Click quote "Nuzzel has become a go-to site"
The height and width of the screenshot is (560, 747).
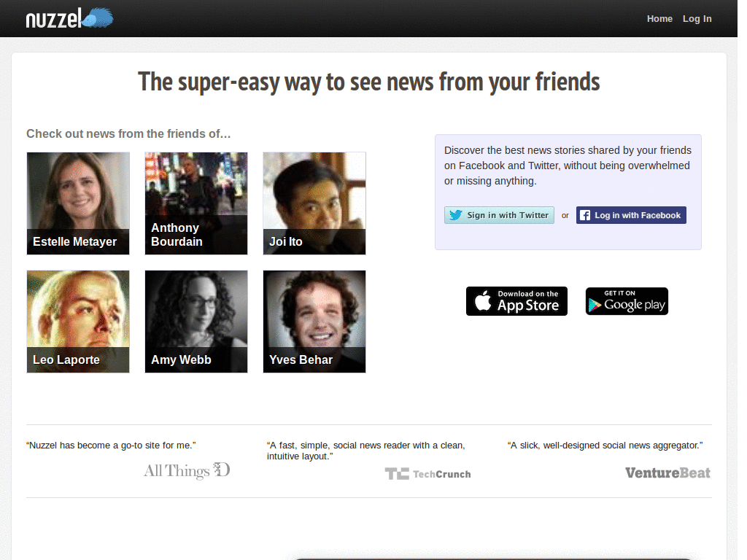[x=111, y=446]
